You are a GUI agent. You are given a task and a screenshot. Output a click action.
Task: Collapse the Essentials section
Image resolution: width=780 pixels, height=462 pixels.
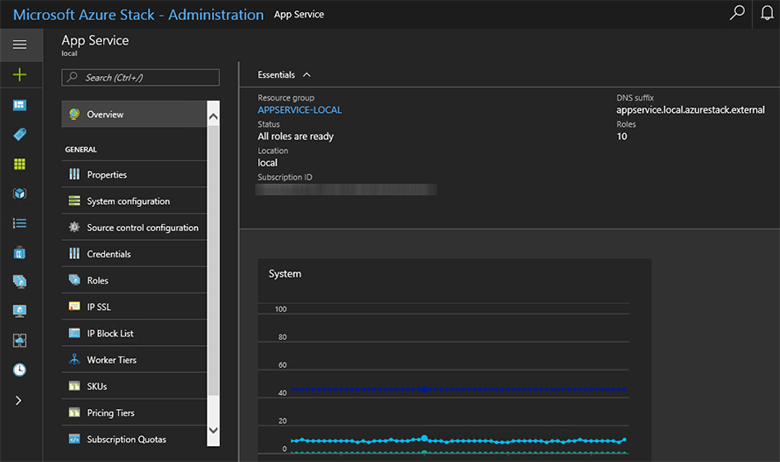[x=306, y=75]
